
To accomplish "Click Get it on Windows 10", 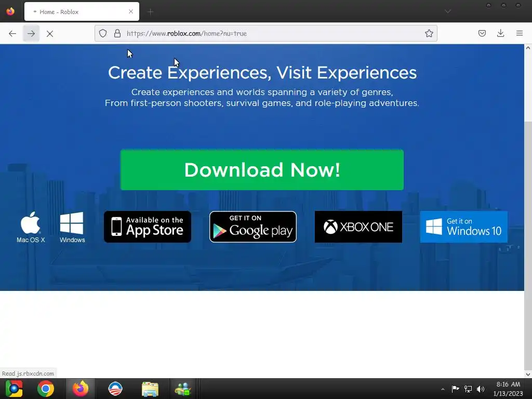I will tap(464, 227).
